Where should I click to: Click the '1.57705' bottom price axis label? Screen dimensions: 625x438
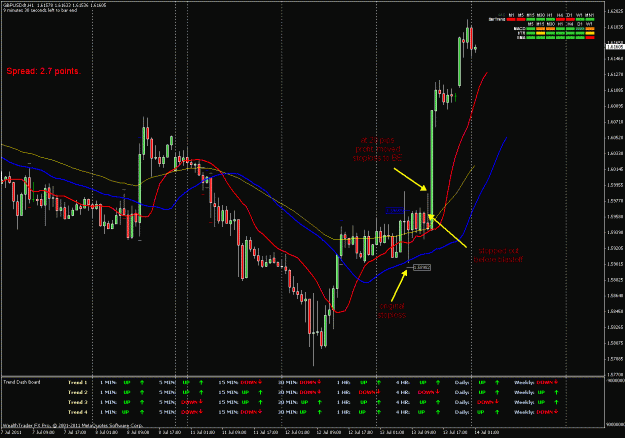pos(615,374)
